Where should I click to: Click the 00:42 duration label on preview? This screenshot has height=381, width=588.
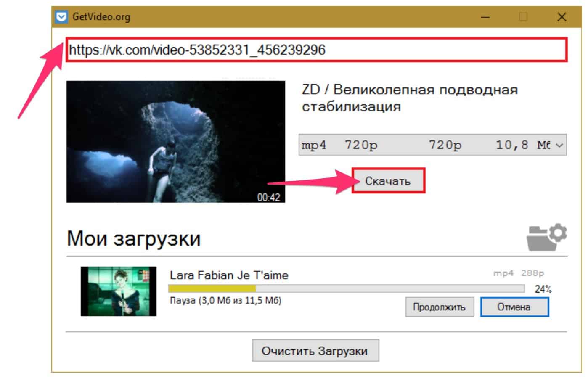pos(269,197)
